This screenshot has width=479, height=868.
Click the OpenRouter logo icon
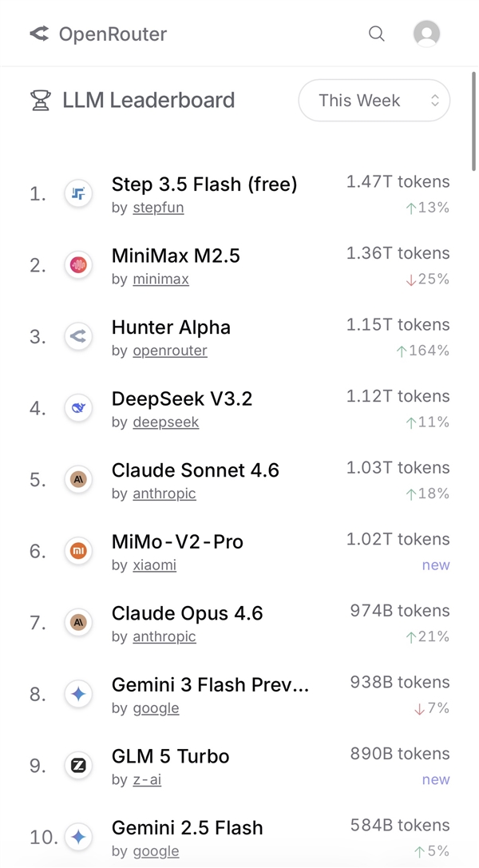click(39, 34)
